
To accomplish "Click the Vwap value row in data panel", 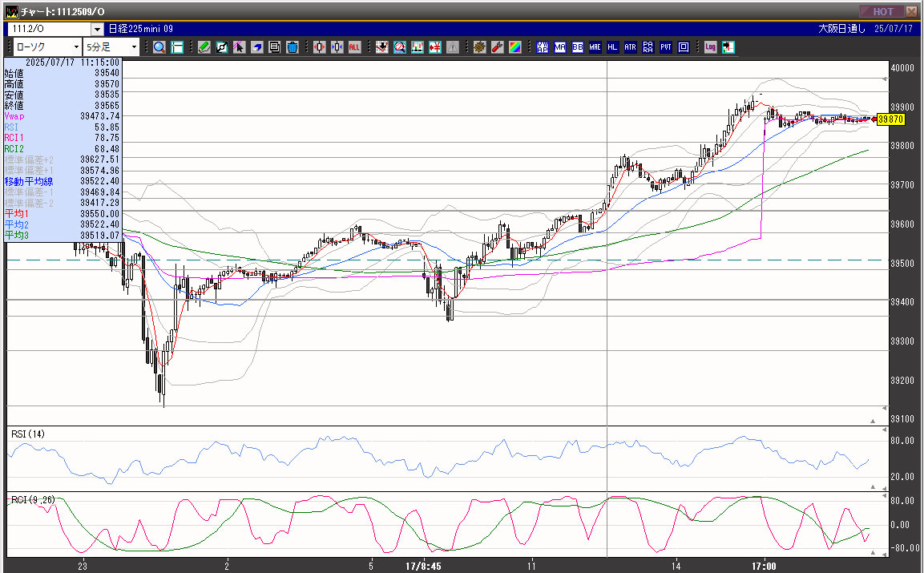I will [x=62, y=116].
